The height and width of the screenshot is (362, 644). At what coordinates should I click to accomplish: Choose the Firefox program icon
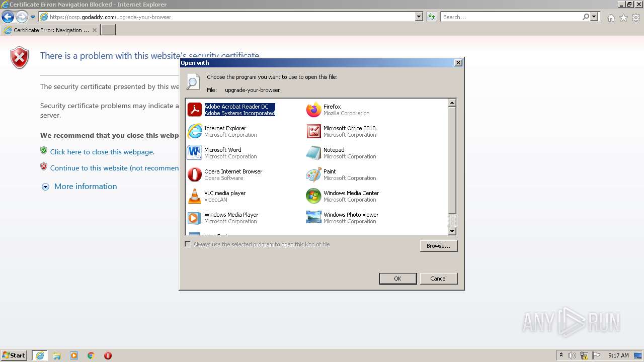[314, 110]
